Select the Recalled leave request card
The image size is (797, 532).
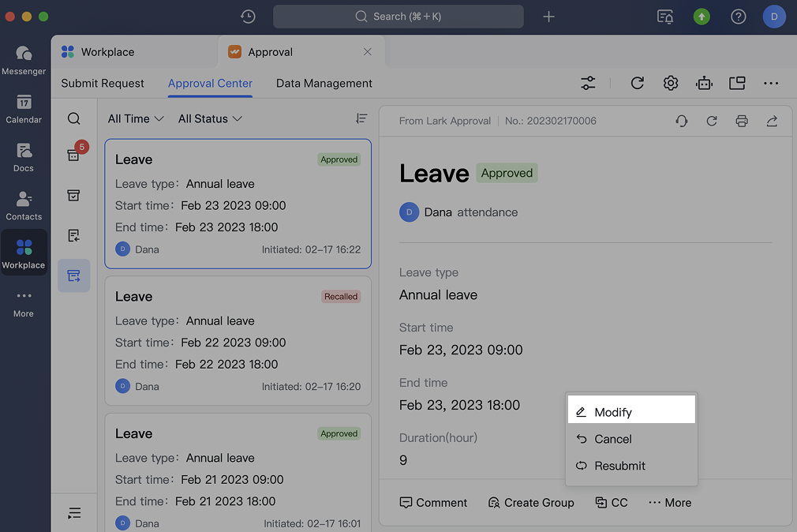pos(238,340)
